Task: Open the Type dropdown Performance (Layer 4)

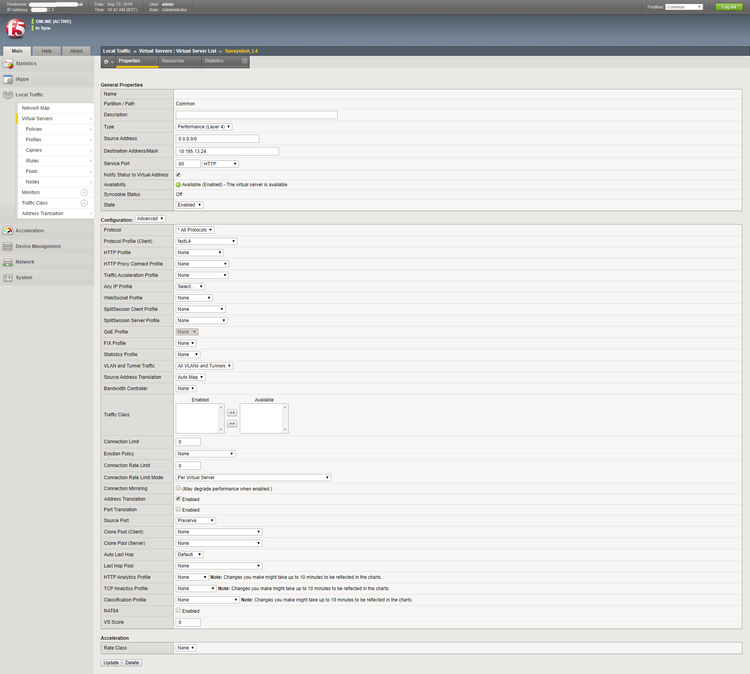Action: point(204,127)
